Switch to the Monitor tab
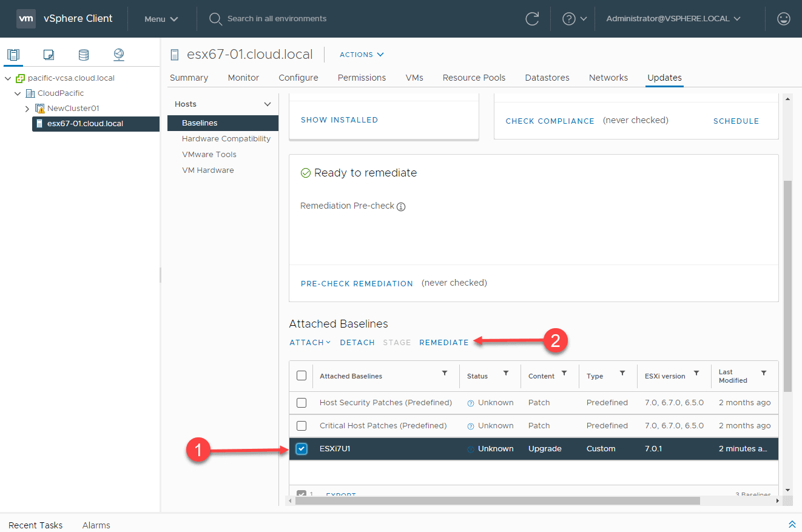The image size is (802, 532). pos(243,78)
